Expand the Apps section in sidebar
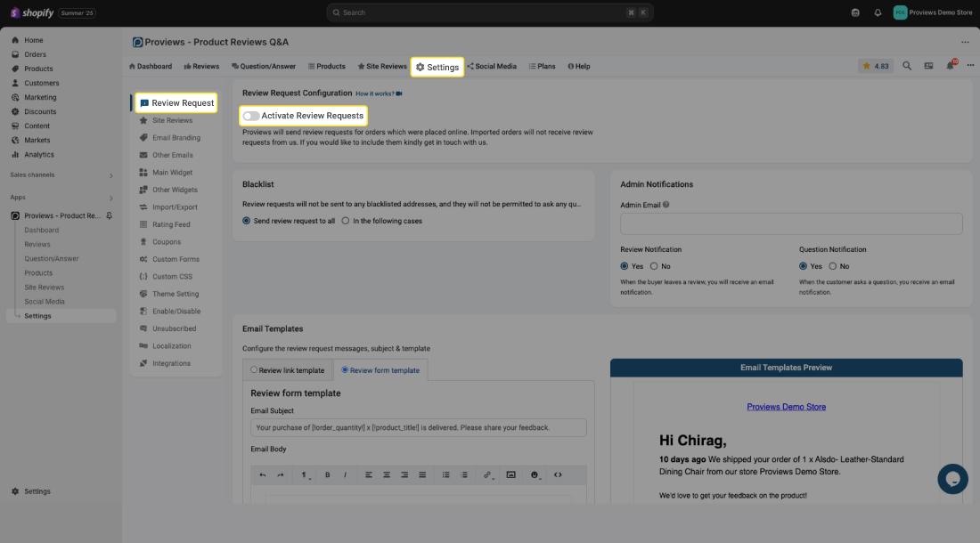The width and height of the screenshot is (980, 543). [110, 198]
